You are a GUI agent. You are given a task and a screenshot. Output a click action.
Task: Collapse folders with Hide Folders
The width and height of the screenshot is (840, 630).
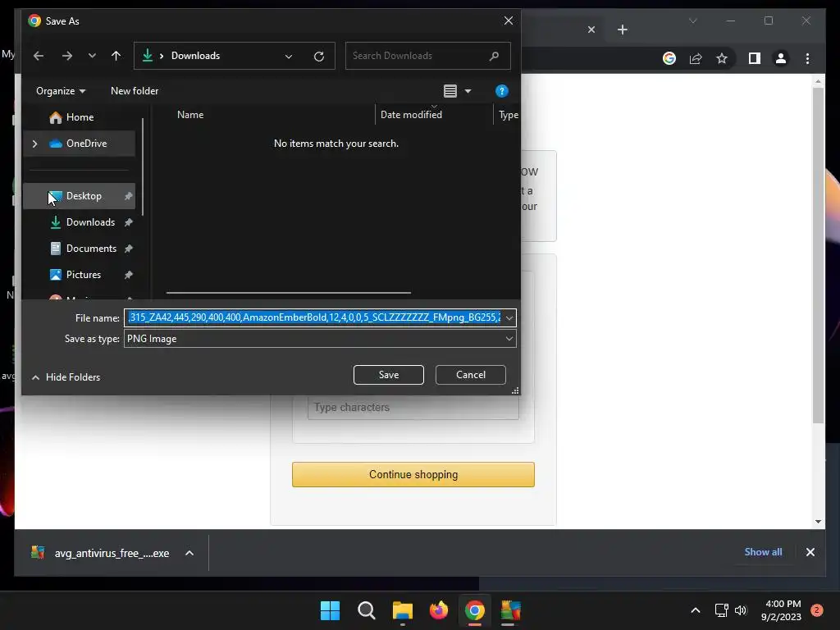66,377
